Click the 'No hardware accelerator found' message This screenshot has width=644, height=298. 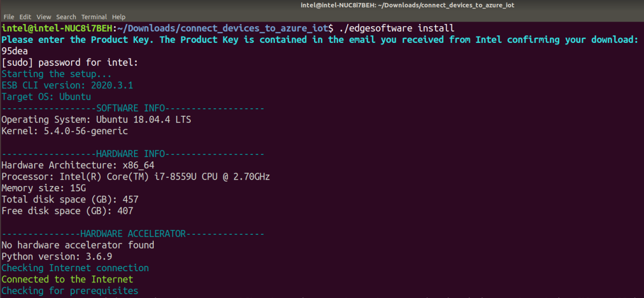[x=78, y=245]
